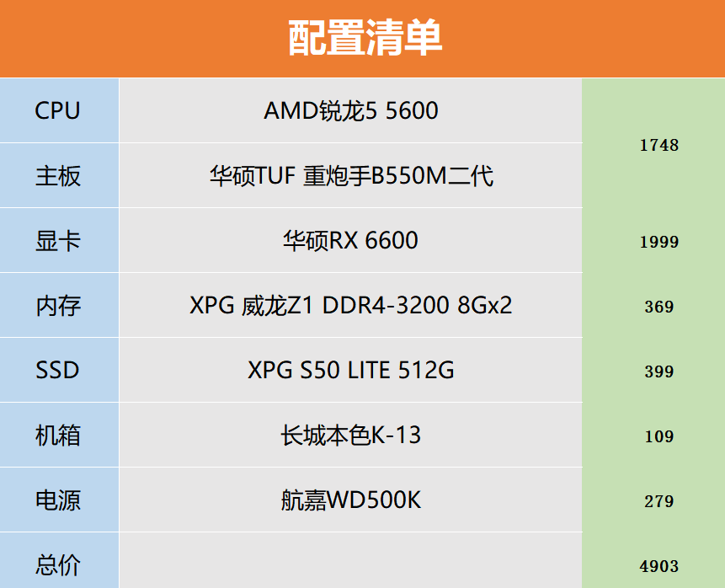This screenshot has height=588, width=725.
Task: Select the combined price 1748
Action: 658,145
